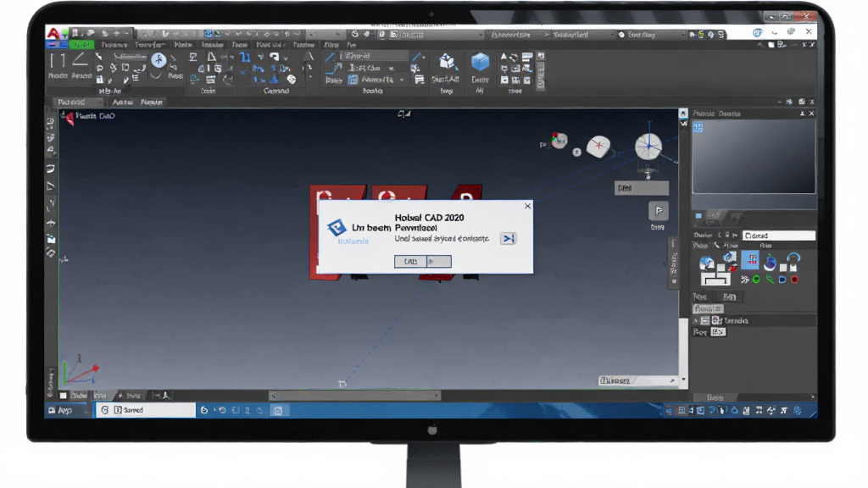Open the Hsn tab in the right panel
The width and height of the screenshot is (868, 488).
tap(729, 297)
